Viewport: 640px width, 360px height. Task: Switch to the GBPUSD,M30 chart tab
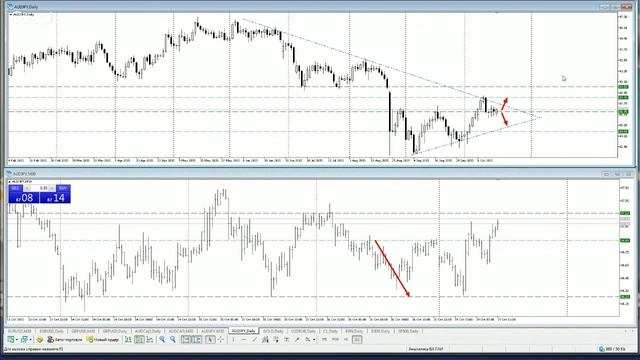click(83, 331)
